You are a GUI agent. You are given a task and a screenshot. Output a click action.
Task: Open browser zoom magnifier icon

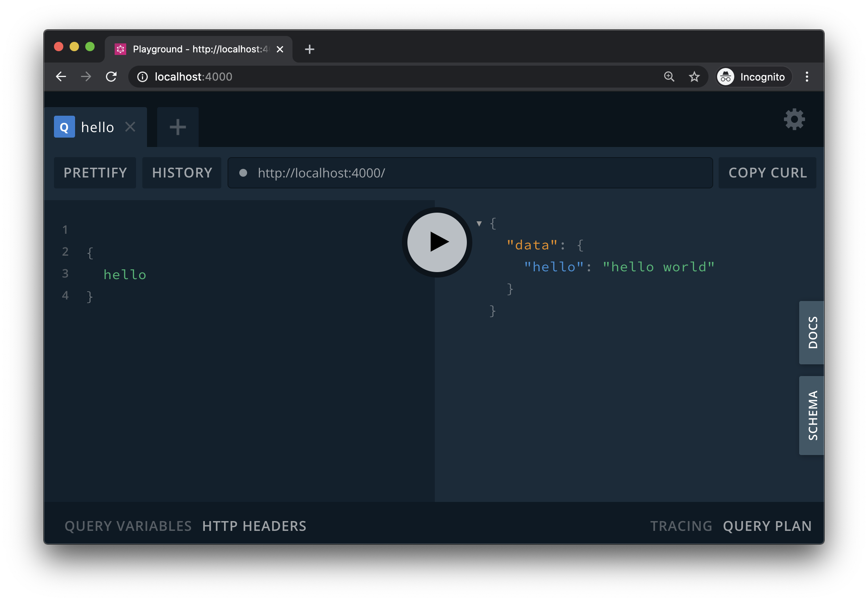click(669, 77)
